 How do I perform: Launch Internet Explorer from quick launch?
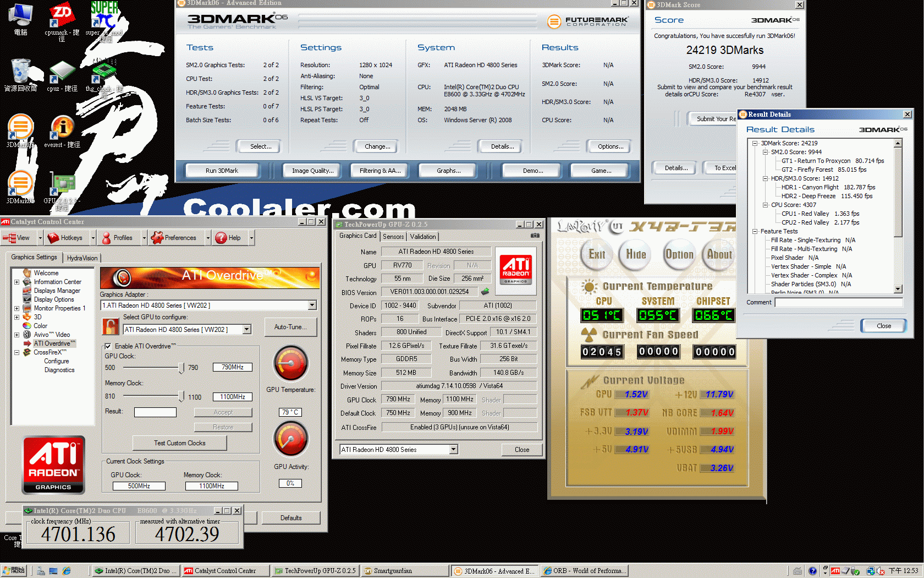[67, 571]
